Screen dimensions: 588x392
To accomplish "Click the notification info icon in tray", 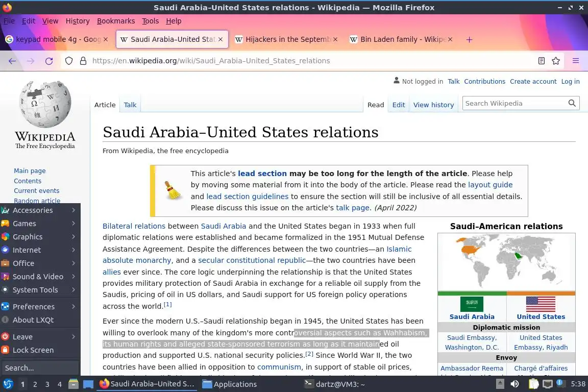I will pyautogui.click(x=559, y=383).
